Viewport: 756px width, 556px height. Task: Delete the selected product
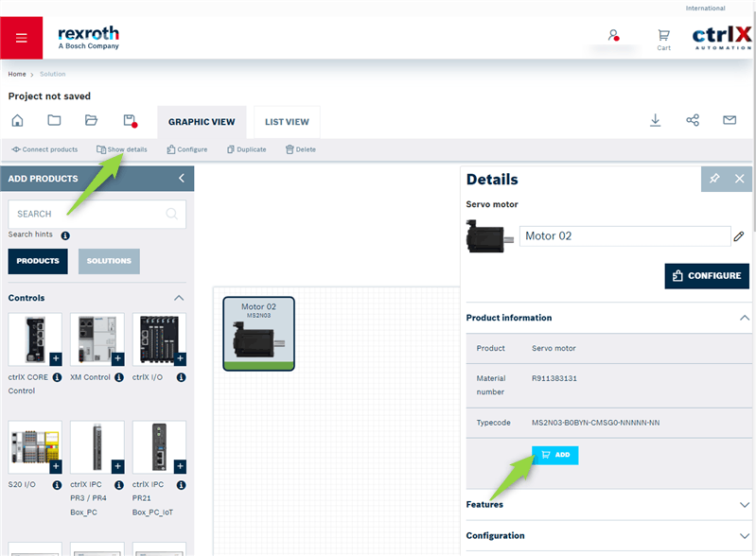pyautogui.click(x=301, y=149)
